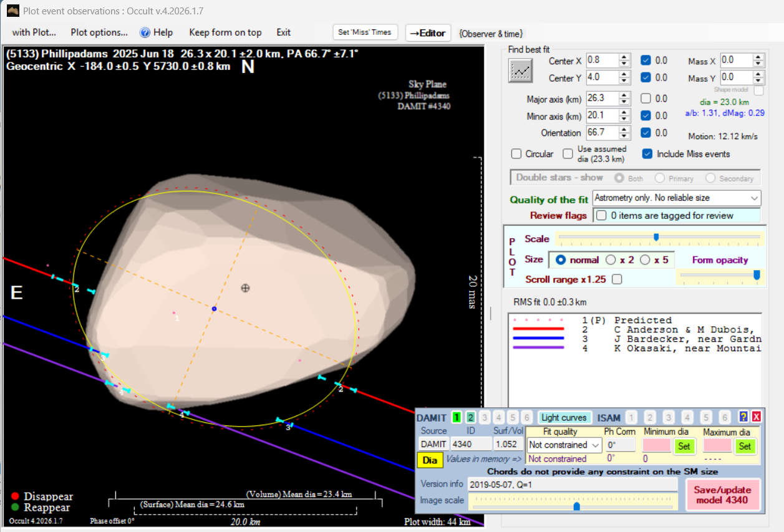Select DAMIT shape model 6
Screen dimensions: 784x532
527,417
